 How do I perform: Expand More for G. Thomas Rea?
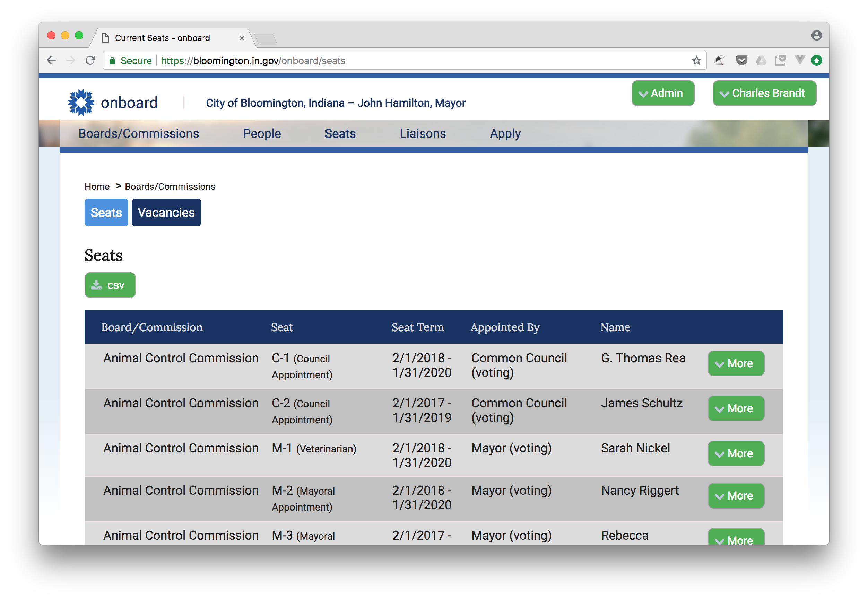pyautogui.click(x=735, y=363)
